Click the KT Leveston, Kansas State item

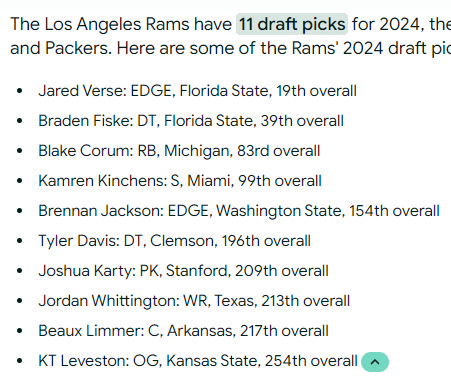(198, 361)
